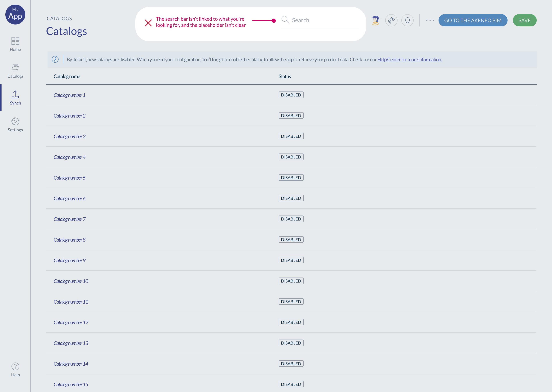Open the Synch section
Viewport: 552px width, 392px height.
[x=15, y=97]
